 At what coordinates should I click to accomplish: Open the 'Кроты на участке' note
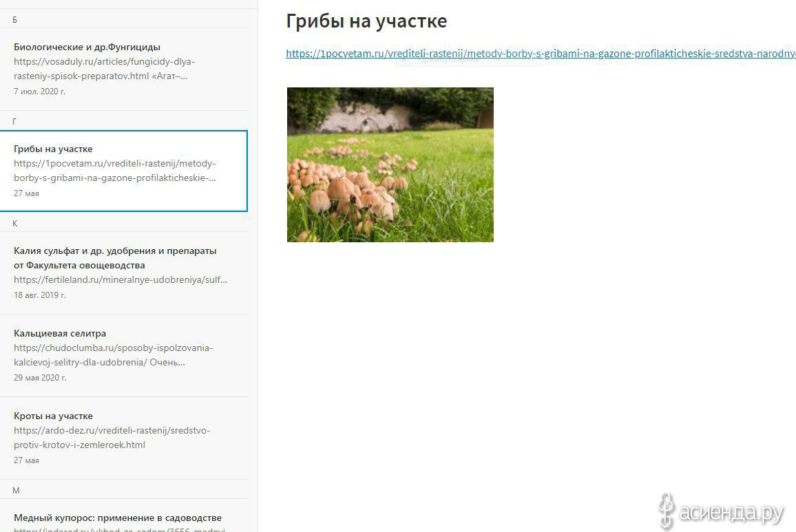pos(124,438)
